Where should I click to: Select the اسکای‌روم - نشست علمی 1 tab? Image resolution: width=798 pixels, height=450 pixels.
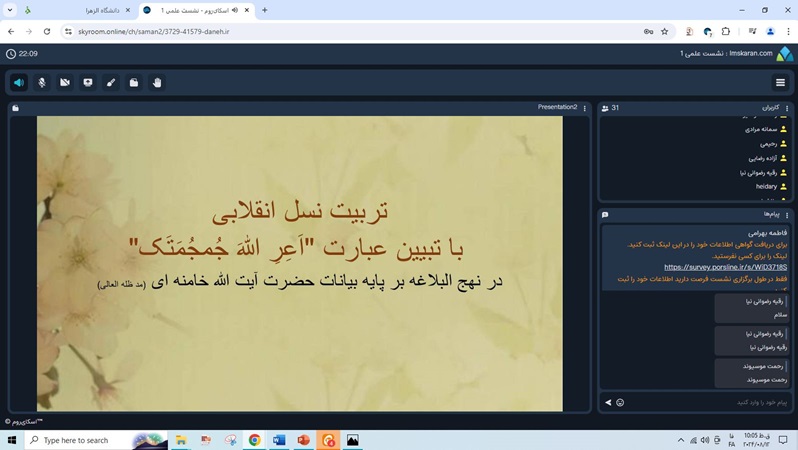pos(196,10)
